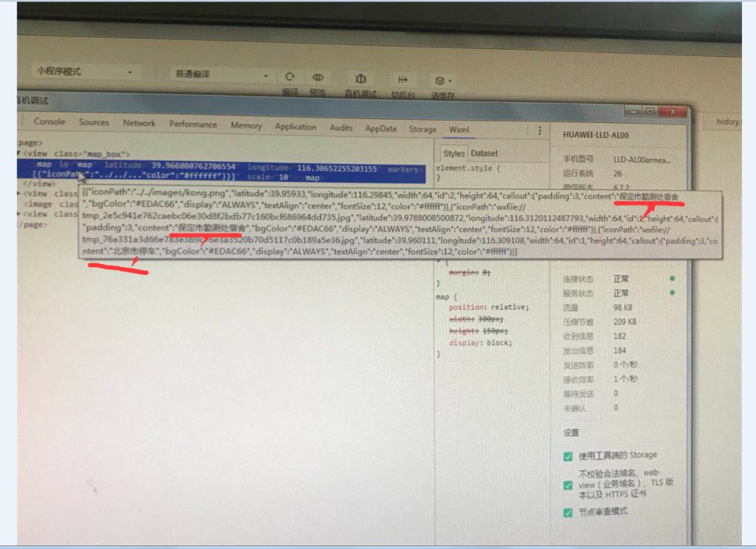The width and height of the screenshot is (756, 549).
Task: Click the 运行系统 value 26
Action: tap(617, 174)
